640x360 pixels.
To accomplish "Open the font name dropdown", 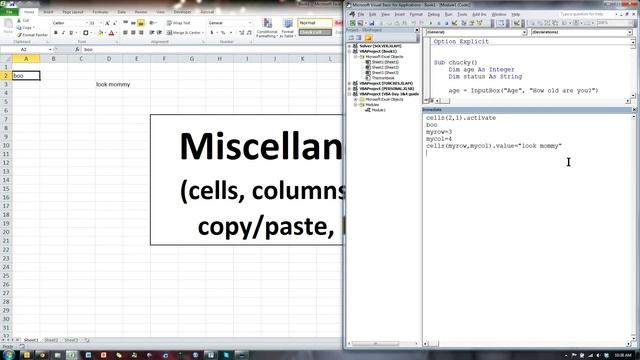I will tap(86, 23).
